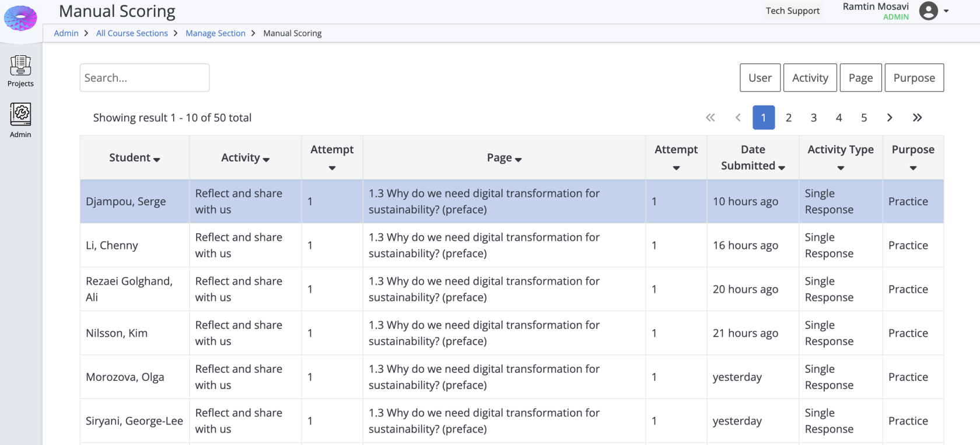Click the Purpose filter button
This screenshot has width=980, height=445.
point(914,78)
